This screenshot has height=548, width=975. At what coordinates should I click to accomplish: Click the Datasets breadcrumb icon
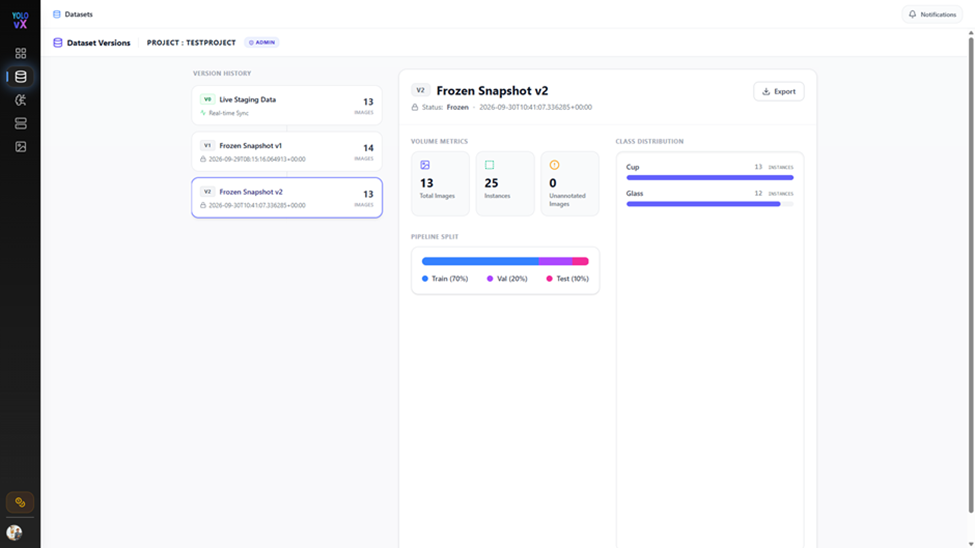tap(57, 14)
